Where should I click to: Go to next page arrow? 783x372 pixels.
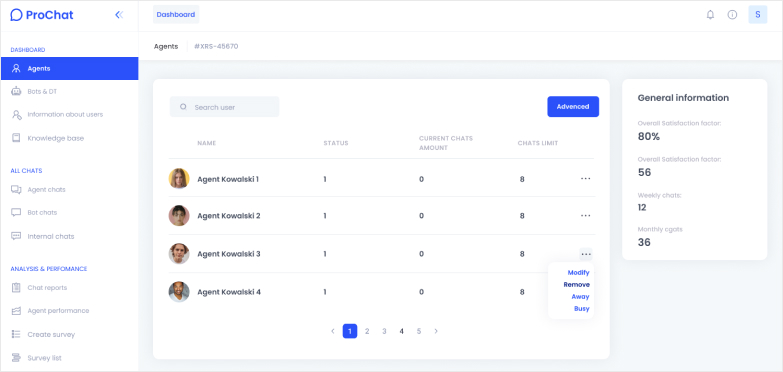point(436,331)
